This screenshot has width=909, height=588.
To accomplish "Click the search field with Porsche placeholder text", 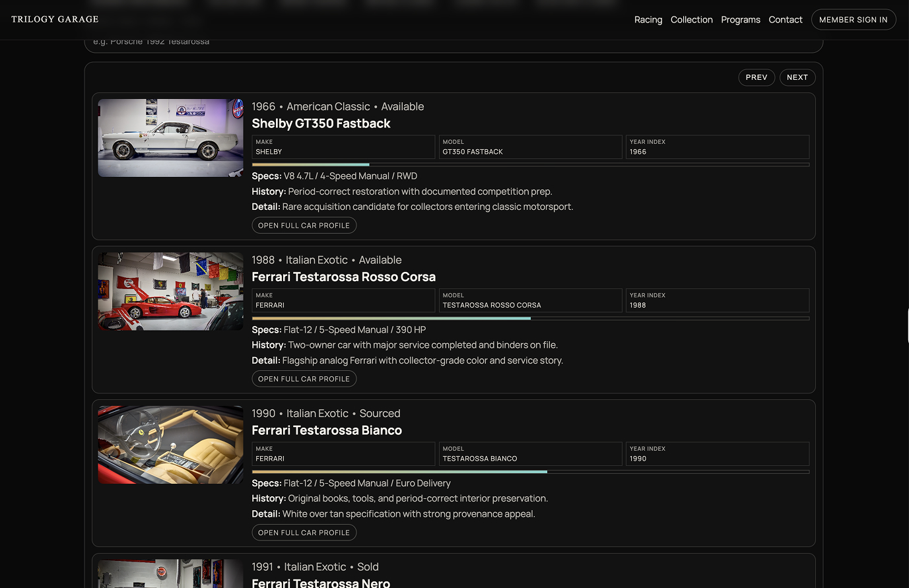I will pyautogui.click(x=396, y=40).
